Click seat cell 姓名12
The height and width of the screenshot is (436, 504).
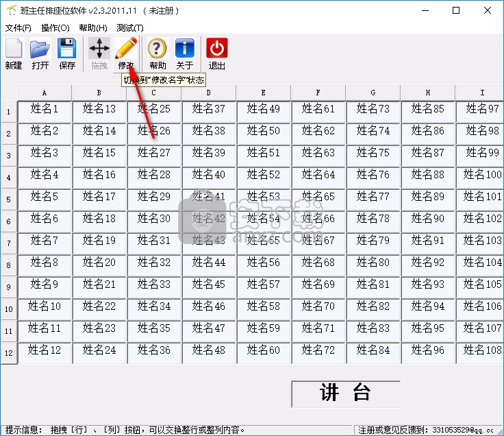45,352
